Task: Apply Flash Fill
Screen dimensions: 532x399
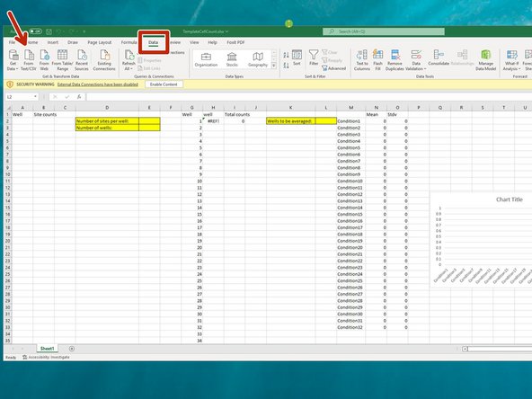Action: pos(377,59)
